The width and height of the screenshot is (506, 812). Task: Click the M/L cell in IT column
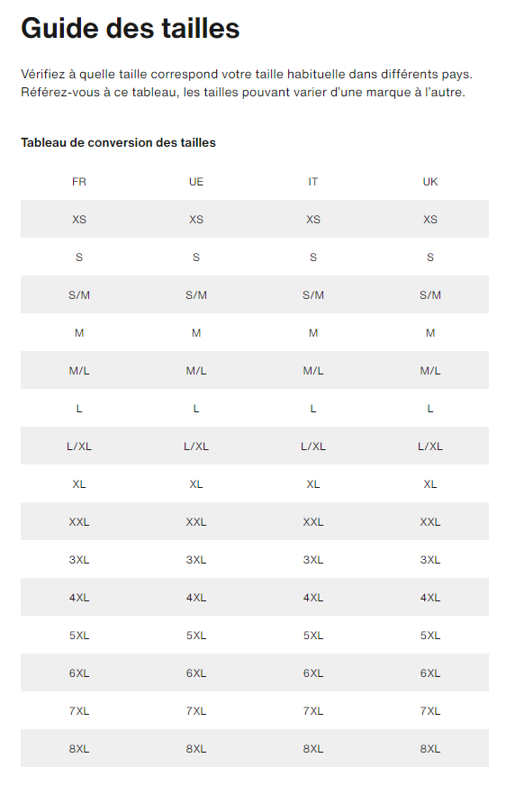coord(313,371)
